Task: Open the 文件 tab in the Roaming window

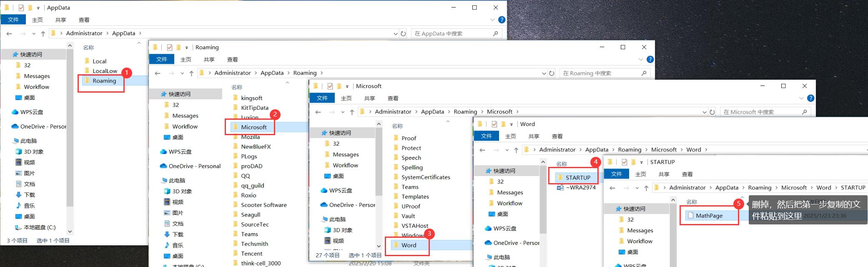Action: [161, 59]
